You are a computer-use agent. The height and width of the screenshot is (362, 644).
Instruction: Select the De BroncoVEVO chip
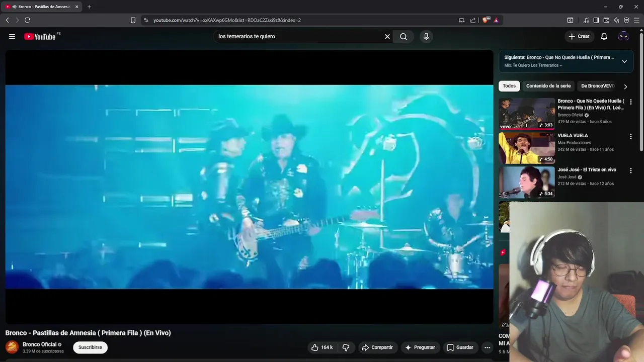598,86
